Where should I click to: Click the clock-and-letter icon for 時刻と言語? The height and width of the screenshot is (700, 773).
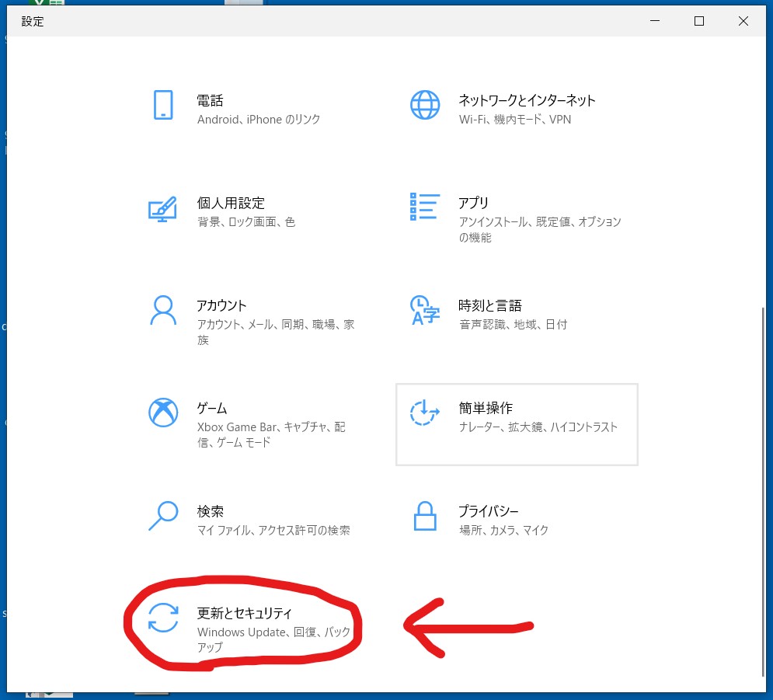(424, 311)
